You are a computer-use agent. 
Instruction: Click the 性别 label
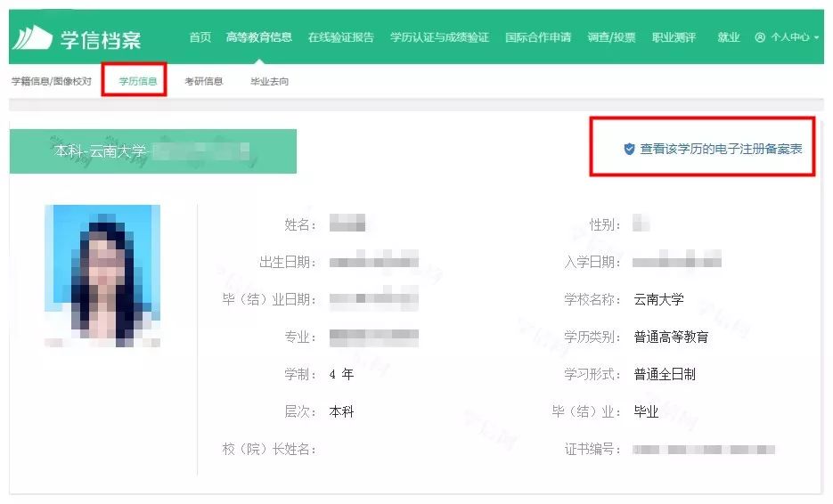(605, 224)
